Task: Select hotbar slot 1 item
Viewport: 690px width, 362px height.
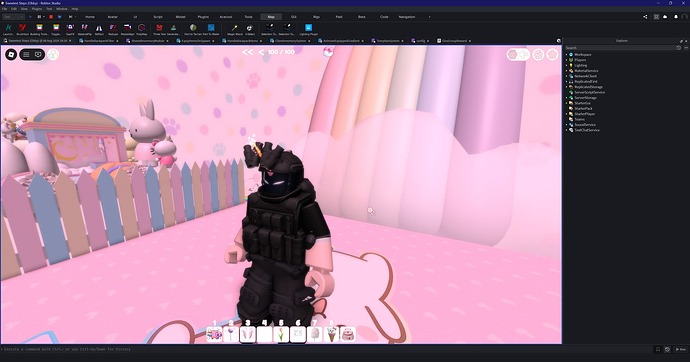Action: coord(214,334)
